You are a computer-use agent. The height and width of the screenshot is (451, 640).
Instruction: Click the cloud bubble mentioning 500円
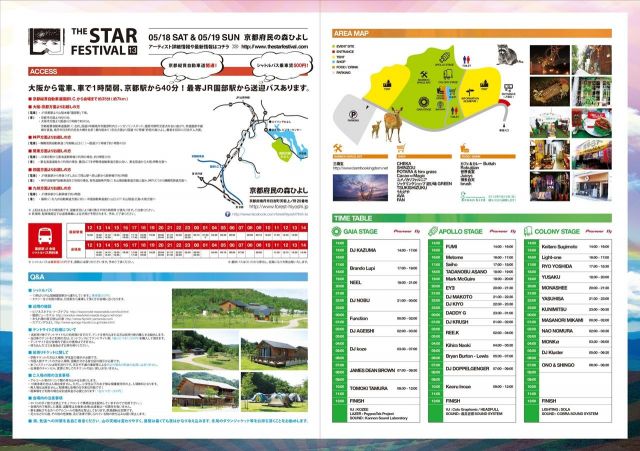tap(280, 65)
